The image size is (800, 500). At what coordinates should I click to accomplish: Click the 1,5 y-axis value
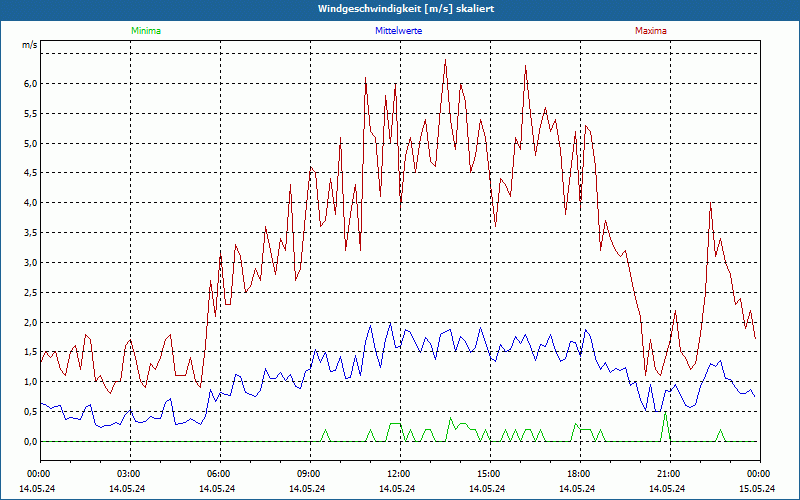(x=31, y=352)
